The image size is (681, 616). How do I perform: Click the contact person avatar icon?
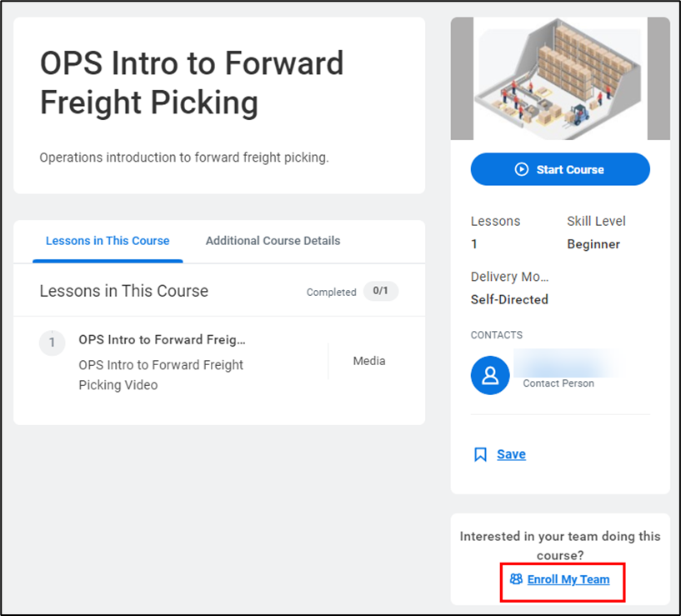[490, 376]
